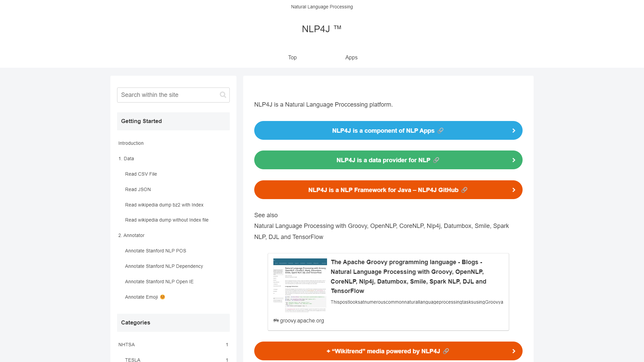644x362 pixels.
Task: Open the Annotate Stanford NLP POS page
Action: (x=155, y=250)
